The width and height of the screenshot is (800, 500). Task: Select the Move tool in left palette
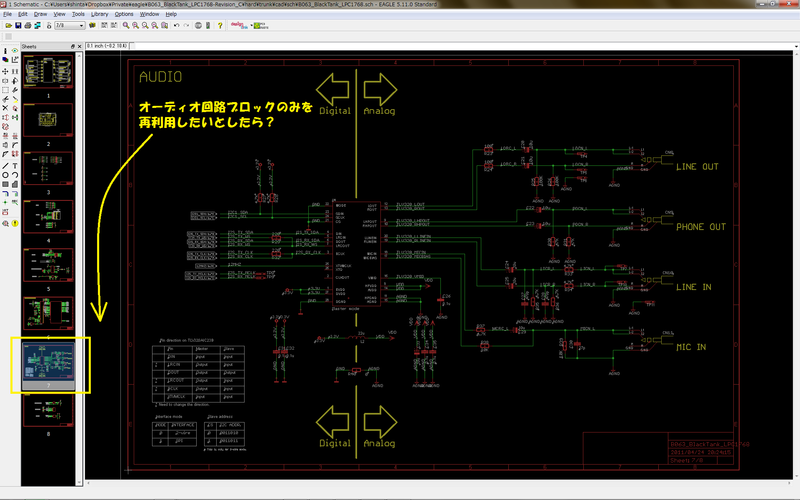(x=5, y=71)
